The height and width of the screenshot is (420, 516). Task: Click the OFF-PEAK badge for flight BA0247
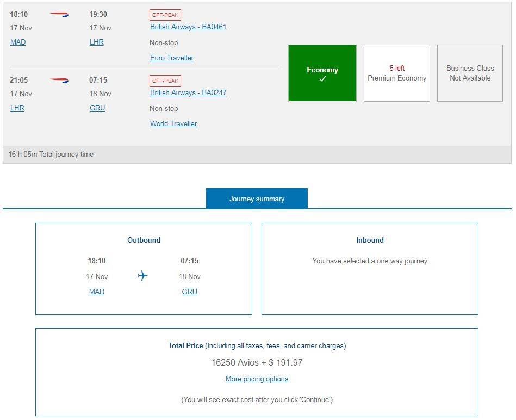[x=165, y=81]
